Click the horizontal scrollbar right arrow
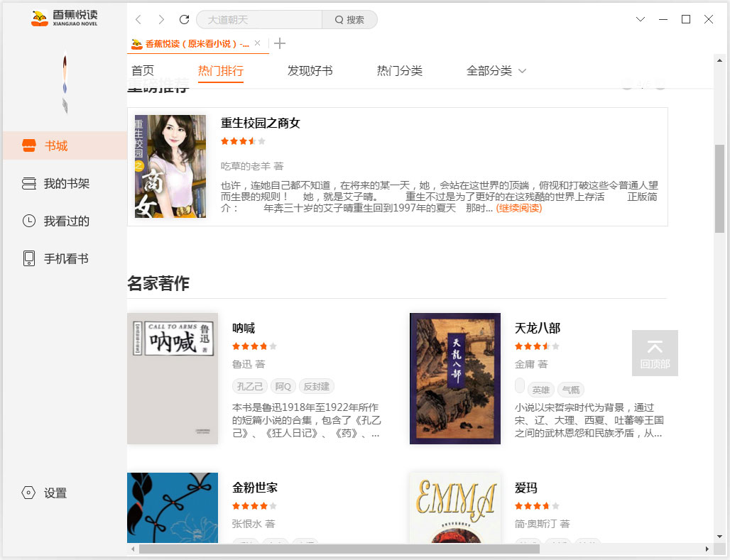Image resolution: width=730 pixels, height=560 pixels. (707, 549)
